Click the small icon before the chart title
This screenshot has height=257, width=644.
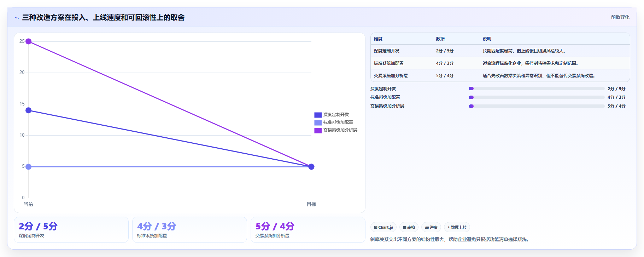coord(17,18)
